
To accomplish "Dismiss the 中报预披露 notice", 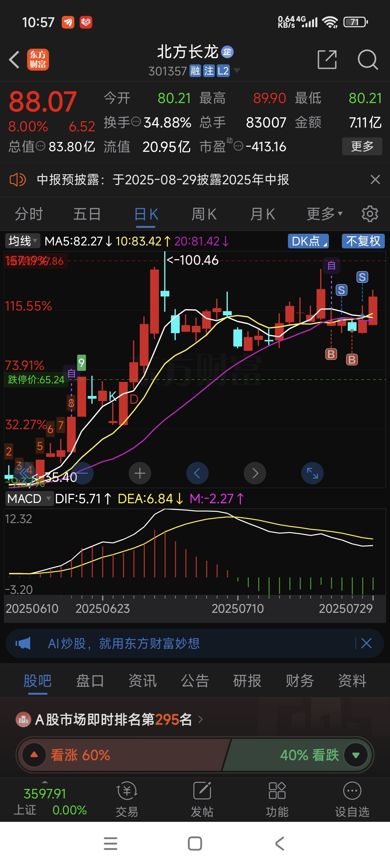I will point(375,179).
